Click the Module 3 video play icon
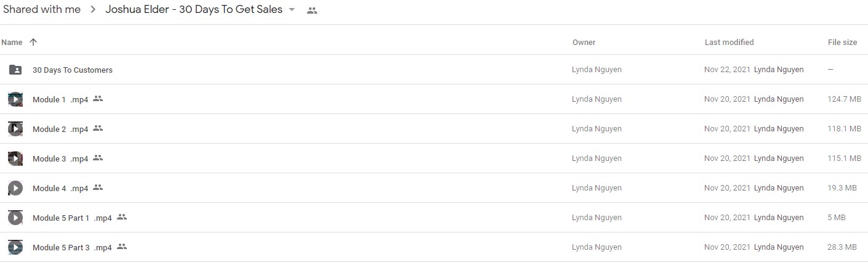This screenshot has height=267, width=868. 15,158
